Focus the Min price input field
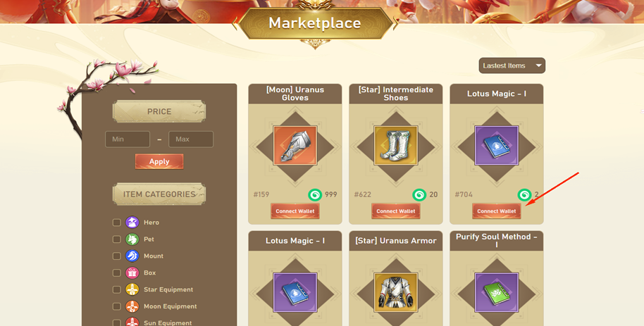This screenshot has width=644, height=326. [128, 139]
